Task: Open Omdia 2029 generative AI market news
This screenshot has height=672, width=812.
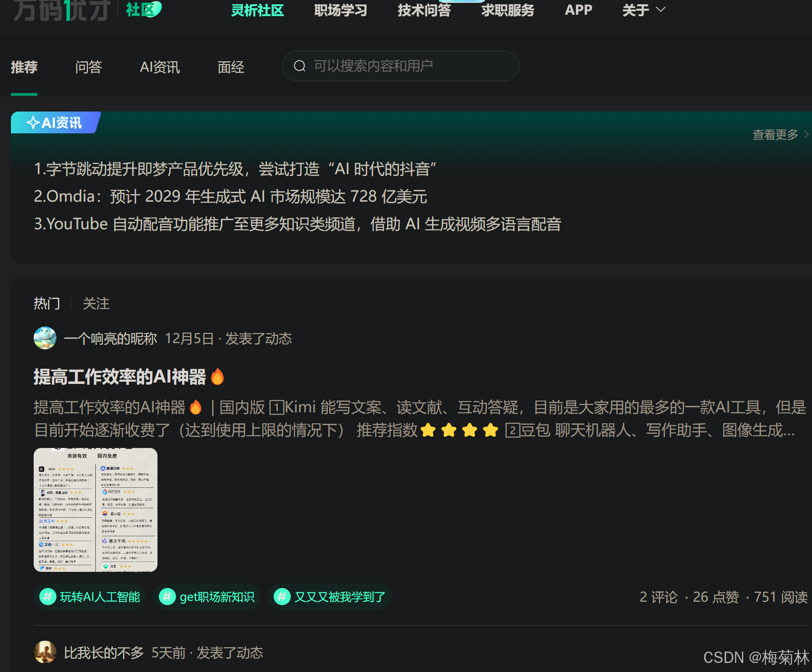Action: pyautogui.click(x=231, y=196)
